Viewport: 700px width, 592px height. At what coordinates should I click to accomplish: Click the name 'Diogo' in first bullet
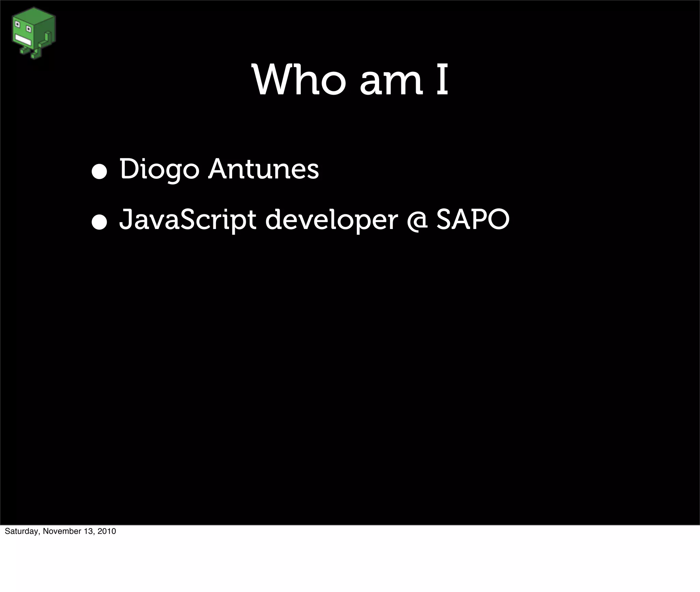[x=159, y=170]
